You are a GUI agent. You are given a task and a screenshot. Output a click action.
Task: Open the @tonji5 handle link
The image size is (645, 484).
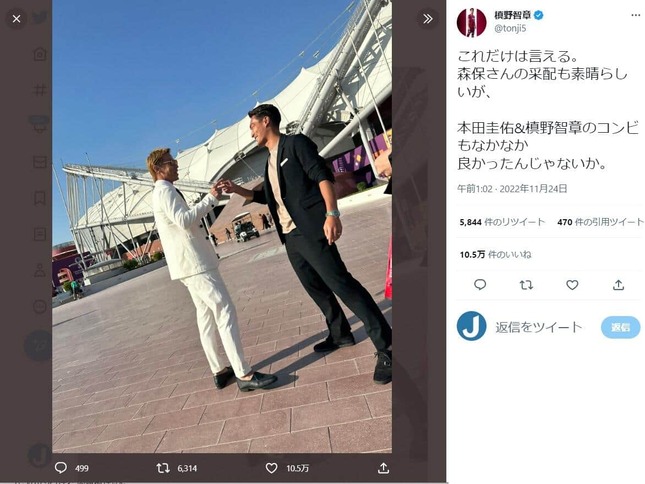point(510,28)
